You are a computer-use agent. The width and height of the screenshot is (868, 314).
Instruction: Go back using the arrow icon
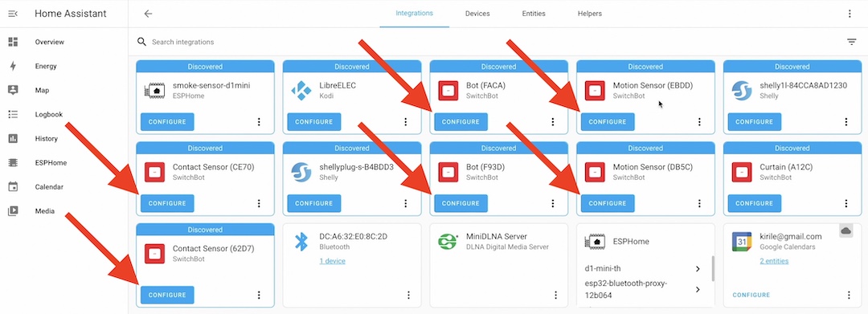(x=148, y=14)
